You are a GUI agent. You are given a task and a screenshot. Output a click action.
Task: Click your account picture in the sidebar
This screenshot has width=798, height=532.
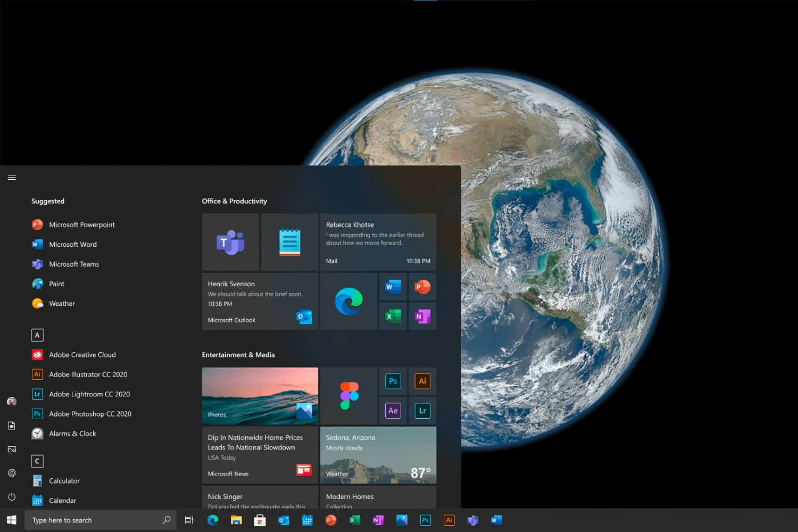(x=11, y=401)
